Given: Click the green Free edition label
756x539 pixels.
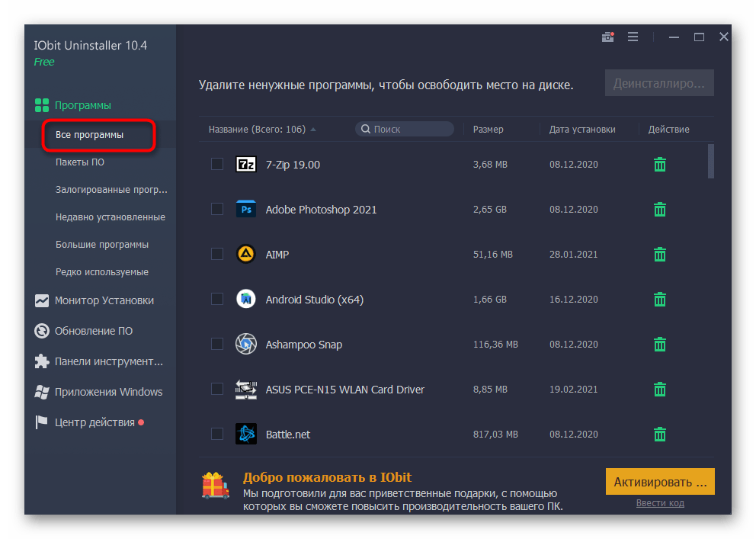Looking at the screenshot, I should pyautogui.click(x=44, y=62).
